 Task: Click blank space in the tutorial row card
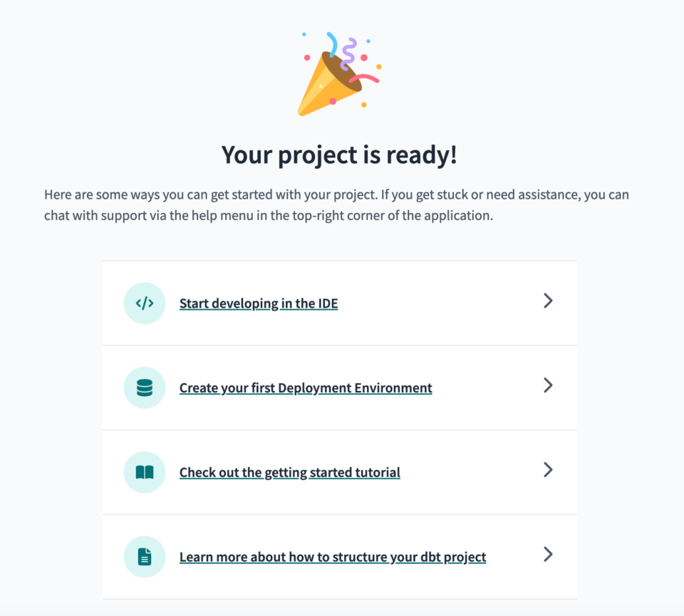click(470, 472)
